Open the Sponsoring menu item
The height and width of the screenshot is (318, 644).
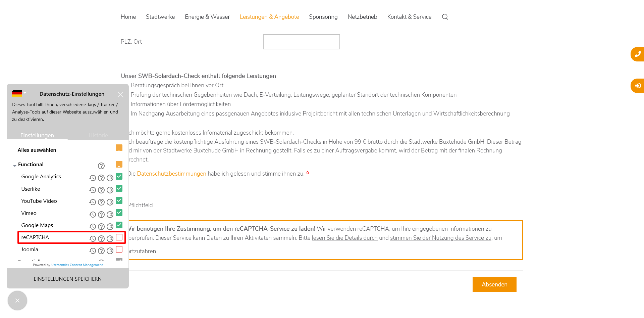tap(323, 17)
